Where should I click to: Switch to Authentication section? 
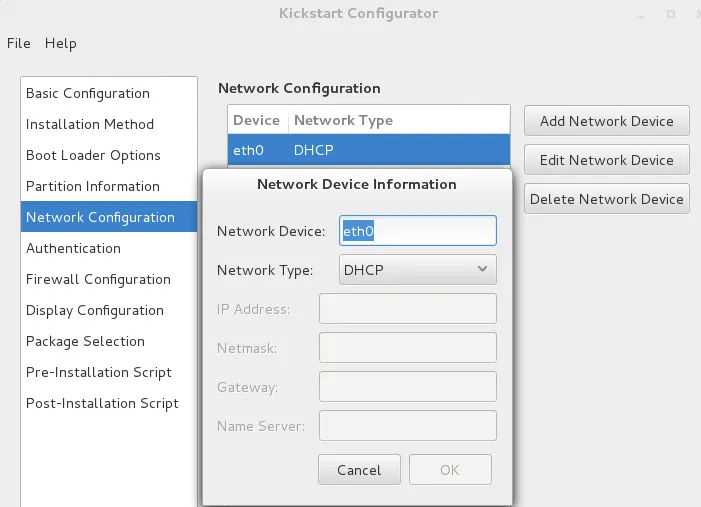coord(73,248)
